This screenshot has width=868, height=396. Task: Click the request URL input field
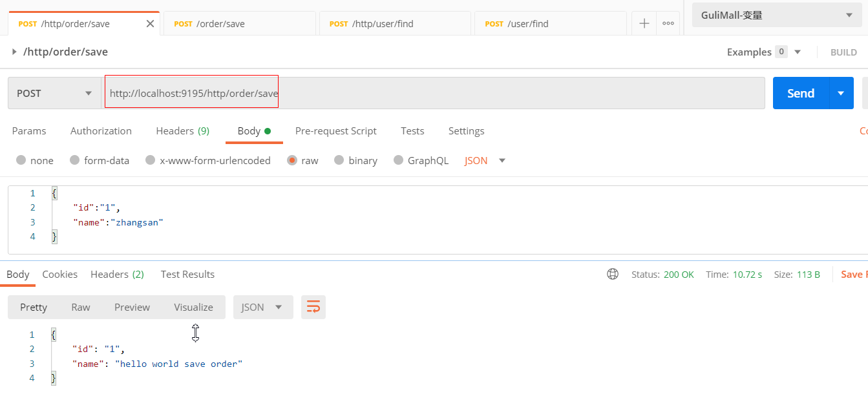(433, 94)
